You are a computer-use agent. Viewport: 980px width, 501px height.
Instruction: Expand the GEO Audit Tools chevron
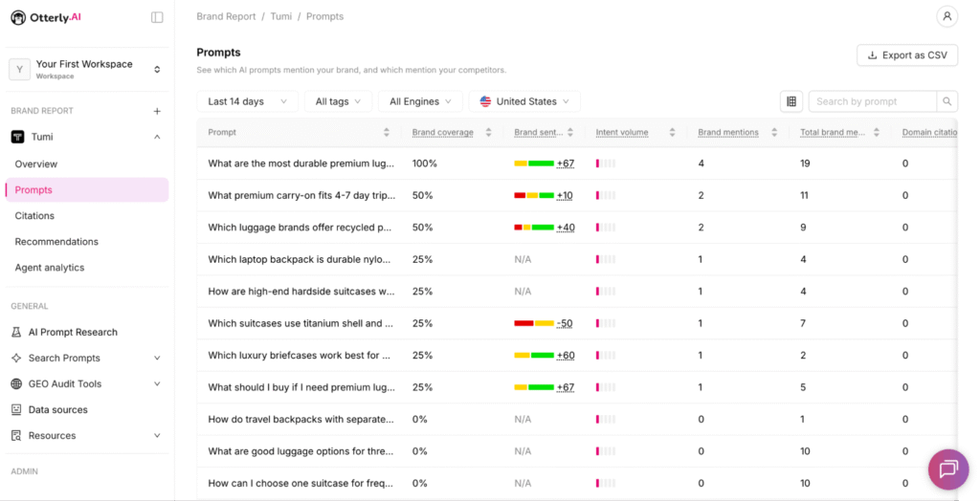pyautogui.click(x=157, y=384)
